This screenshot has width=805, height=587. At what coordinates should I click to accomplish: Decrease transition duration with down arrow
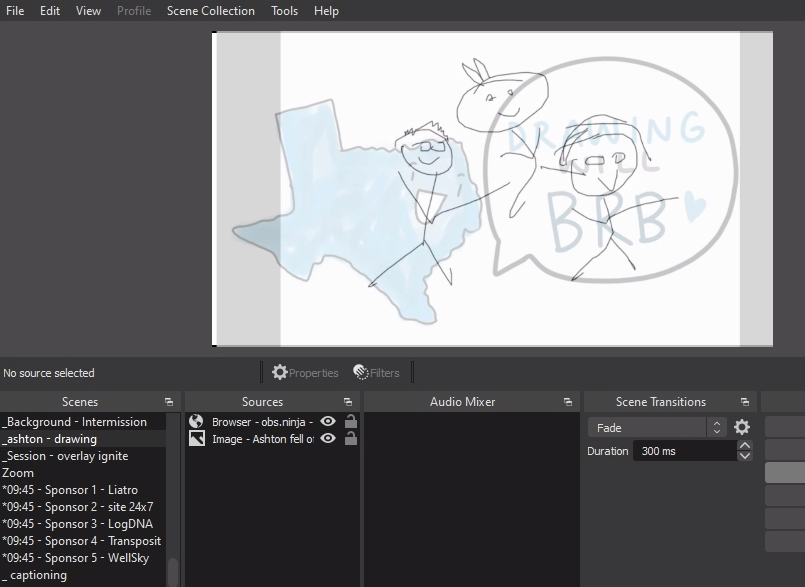(x=745, y=456)
